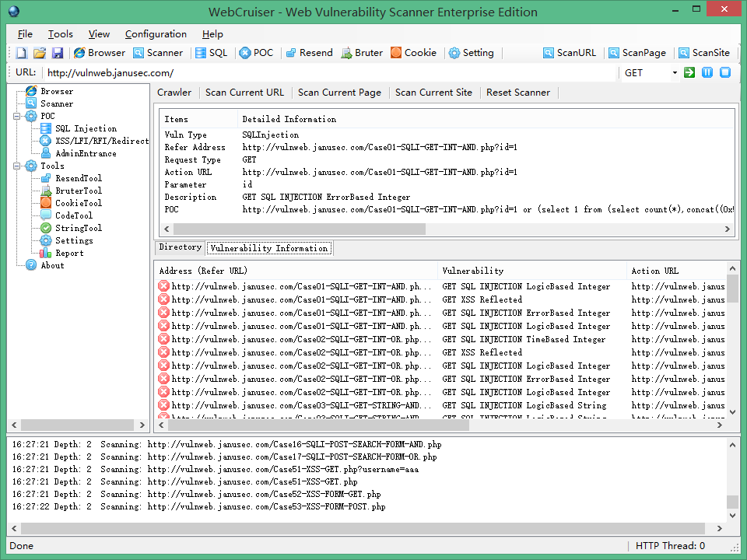
Task: Click the New file icon in toolbar
Action: (22, 53)
